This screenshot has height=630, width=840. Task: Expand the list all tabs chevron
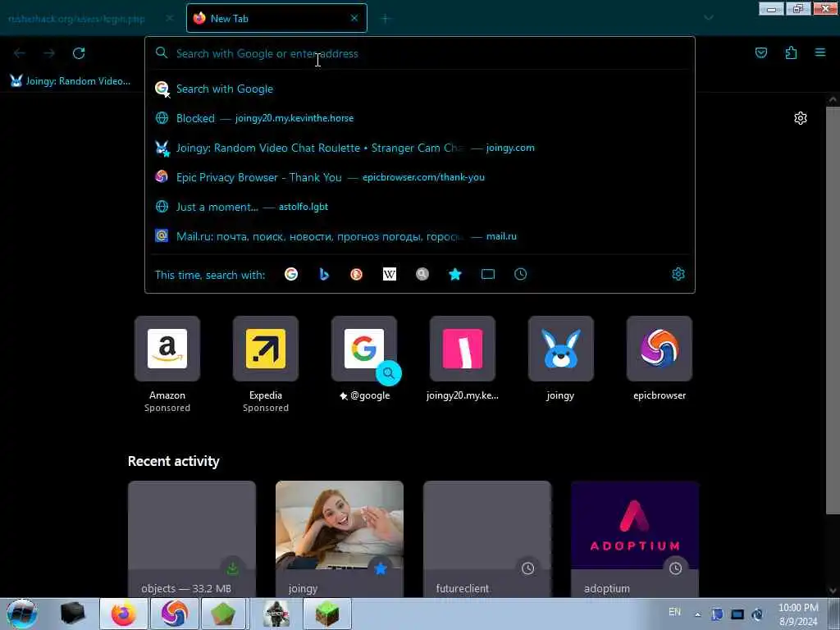click(708, 18)
